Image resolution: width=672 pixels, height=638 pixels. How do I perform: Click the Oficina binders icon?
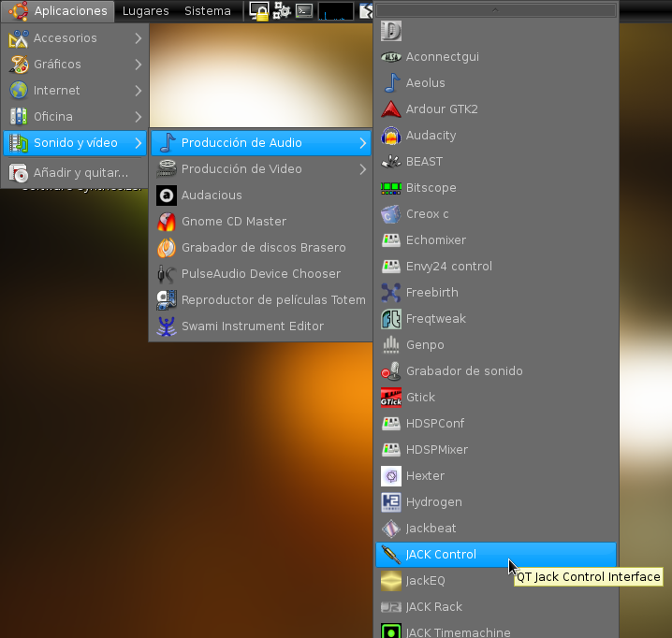tap(19, 117)
